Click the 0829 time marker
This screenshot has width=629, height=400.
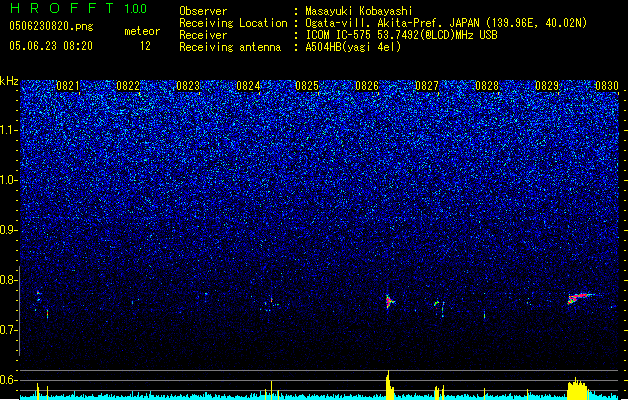coord(547,86)
